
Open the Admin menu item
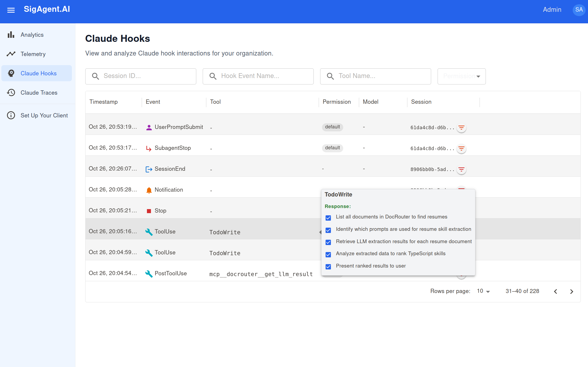click(x=552, y=10)
